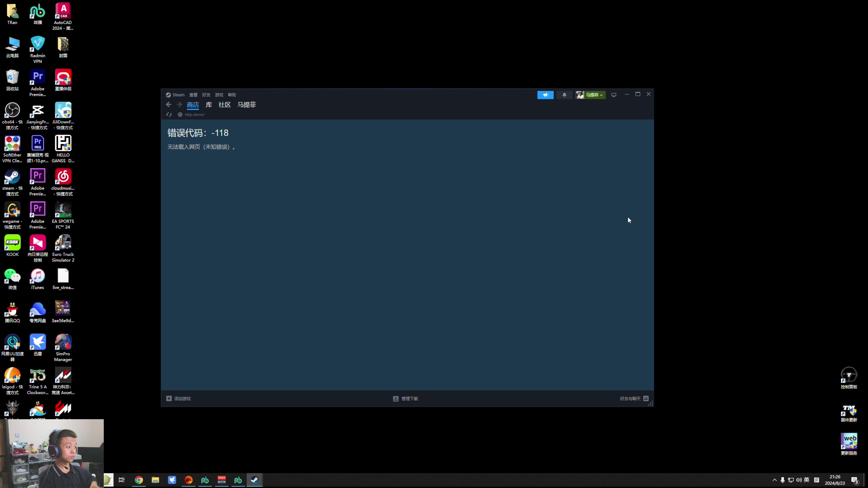Viewport: 868px width, 488px height.
Task: Open Chrome from the taskbar
Action: (x=139, y=480)
